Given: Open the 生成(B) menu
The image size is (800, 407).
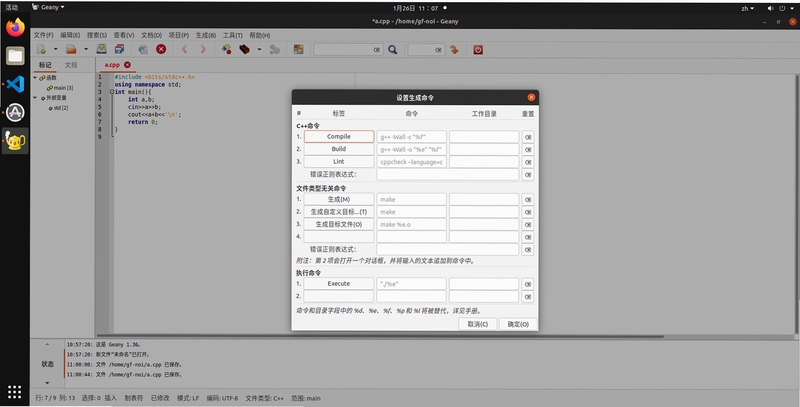Looking at the screenshot, I should tap(206, 35).
